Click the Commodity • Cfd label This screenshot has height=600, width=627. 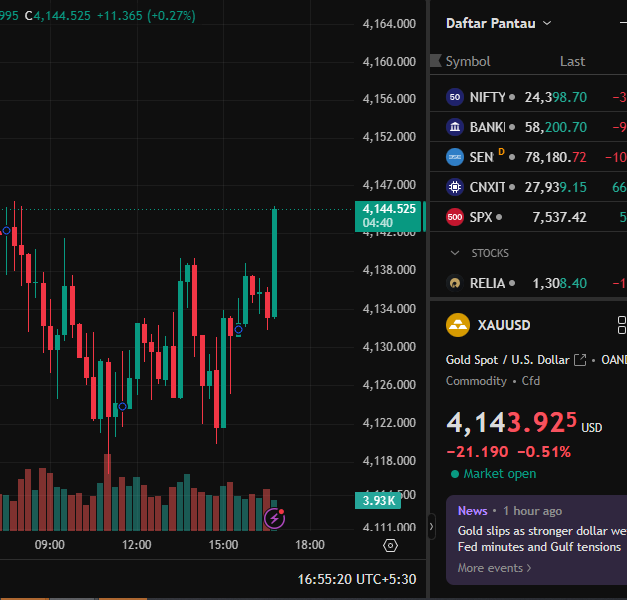[493, 381]
